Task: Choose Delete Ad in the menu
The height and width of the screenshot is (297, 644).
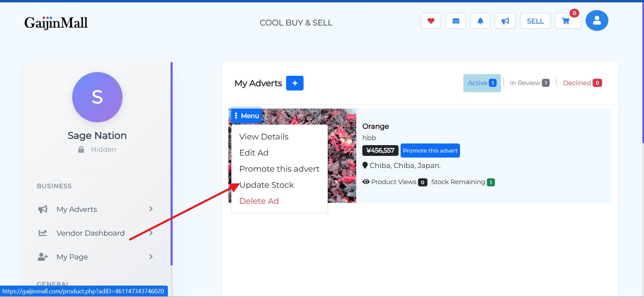Action: (x=259, y=201)
